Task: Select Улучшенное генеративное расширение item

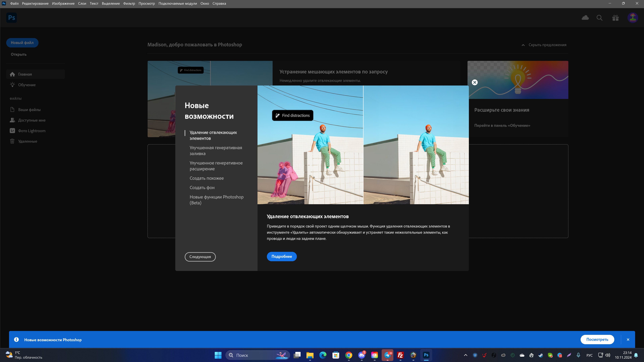Action: 216,166
